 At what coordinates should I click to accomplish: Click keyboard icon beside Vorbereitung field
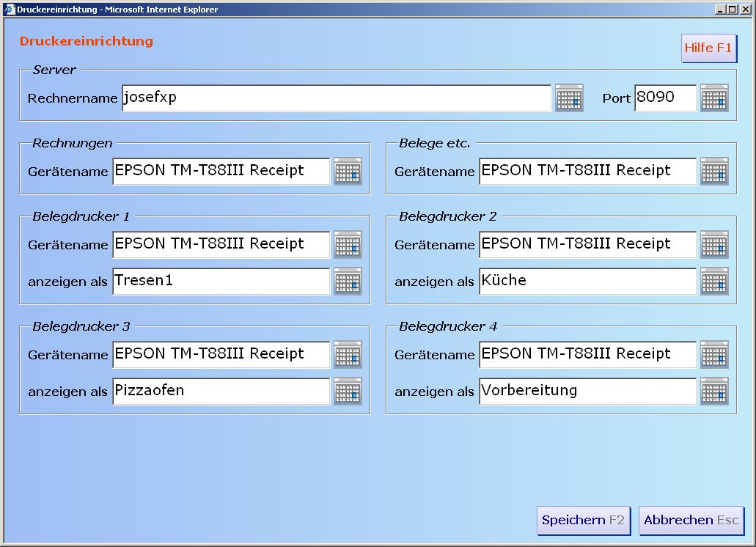click(714, 392)
